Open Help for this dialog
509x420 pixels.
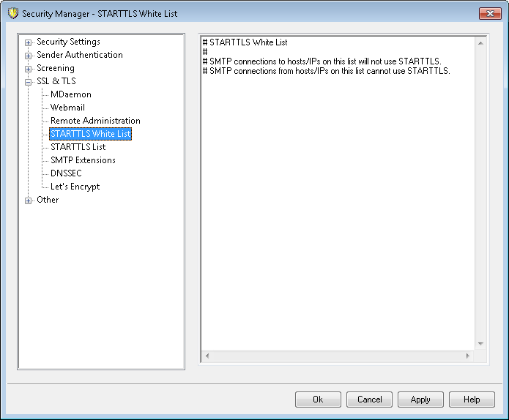472,400
